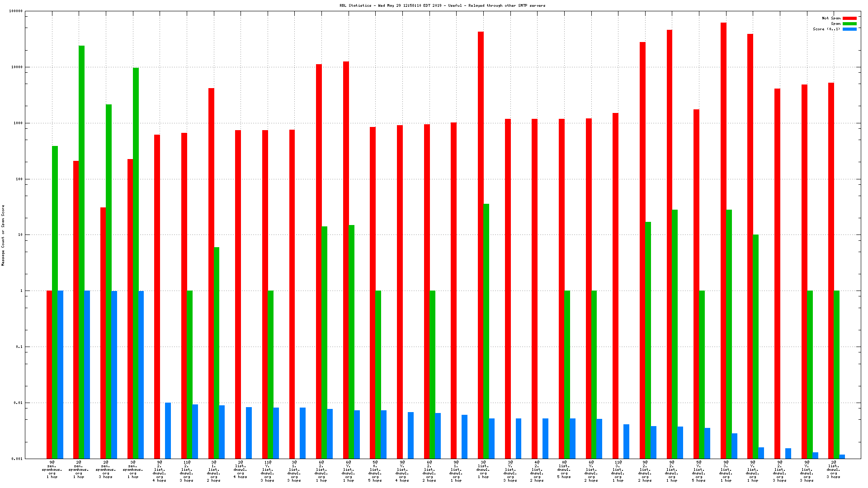Screen dimensions: 868x488
Task: Click the 1000 y-axis tick label
Action: click(x=18, y=123)
